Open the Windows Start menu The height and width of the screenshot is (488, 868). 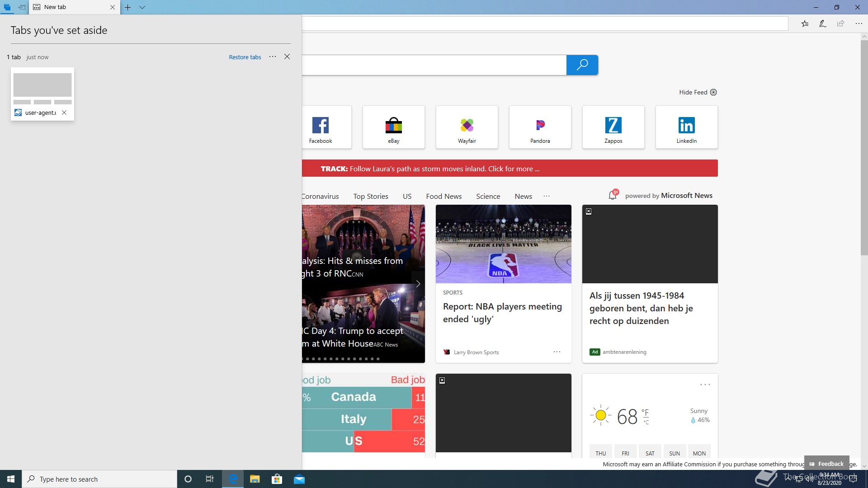pos(11,479)
